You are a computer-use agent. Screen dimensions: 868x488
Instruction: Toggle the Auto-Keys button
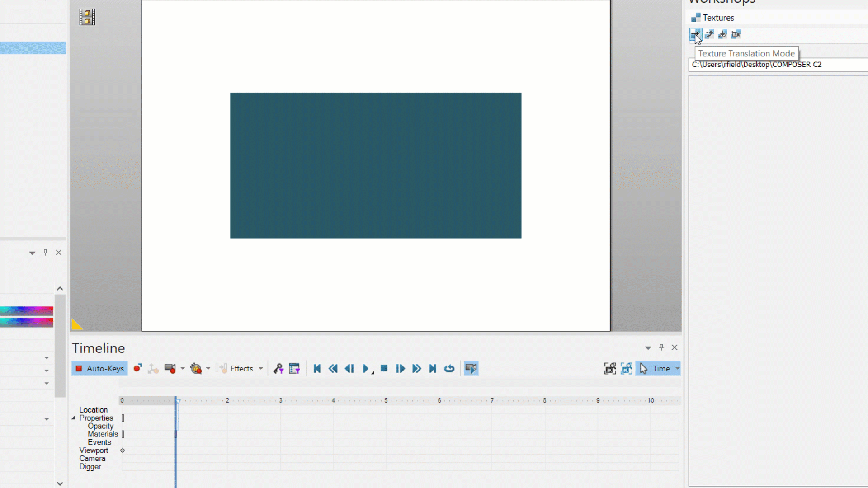(x=99, y=369)
